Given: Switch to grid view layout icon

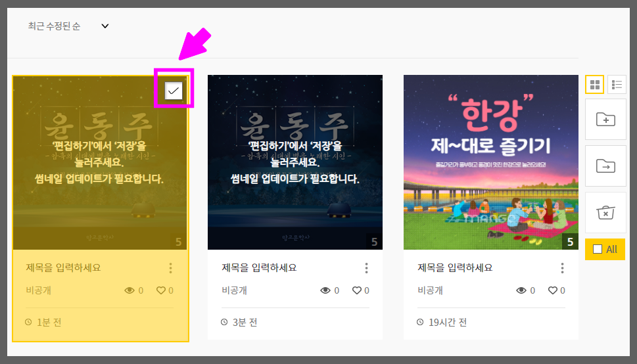Looking at the screenshot, I should 594,85.
